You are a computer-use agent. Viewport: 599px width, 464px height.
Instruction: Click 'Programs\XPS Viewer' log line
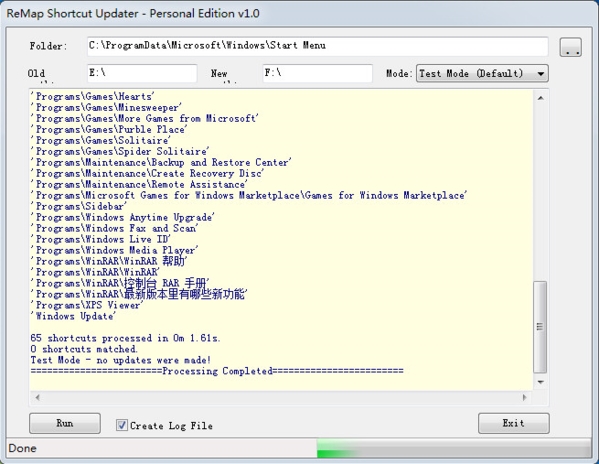[87, 306]
